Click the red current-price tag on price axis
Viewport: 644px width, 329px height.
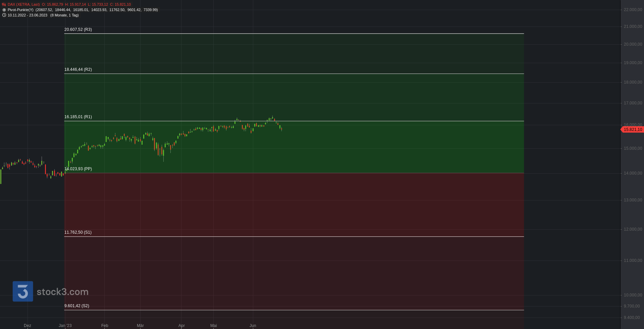[632, 130]
